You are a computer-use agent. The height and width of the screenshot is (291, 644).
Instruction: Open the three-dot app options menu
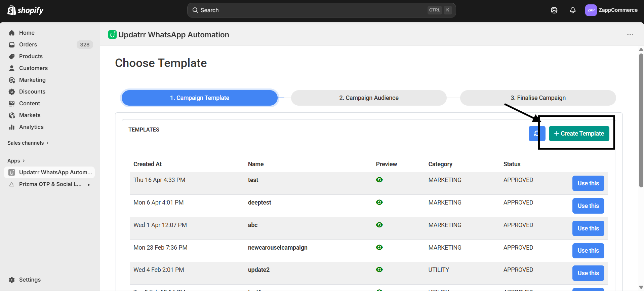point(630,35)
